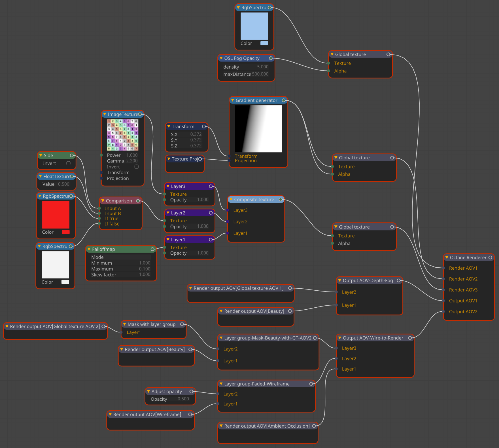Click the Gradient generator node output pin
The height and width of the screenshot is (448, 499).
click(283, 100)
